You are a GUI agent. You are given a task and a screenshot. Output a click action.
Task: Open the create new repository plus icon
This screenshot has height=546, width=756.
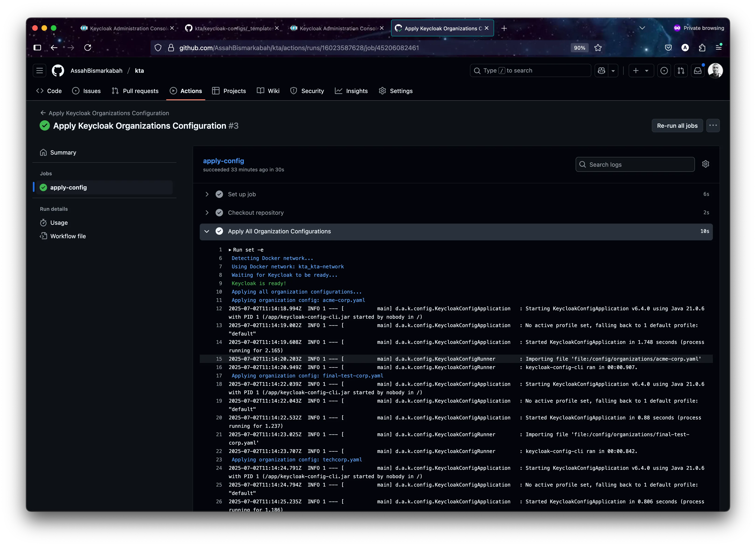pyautogui.click(x=636, y=70)
